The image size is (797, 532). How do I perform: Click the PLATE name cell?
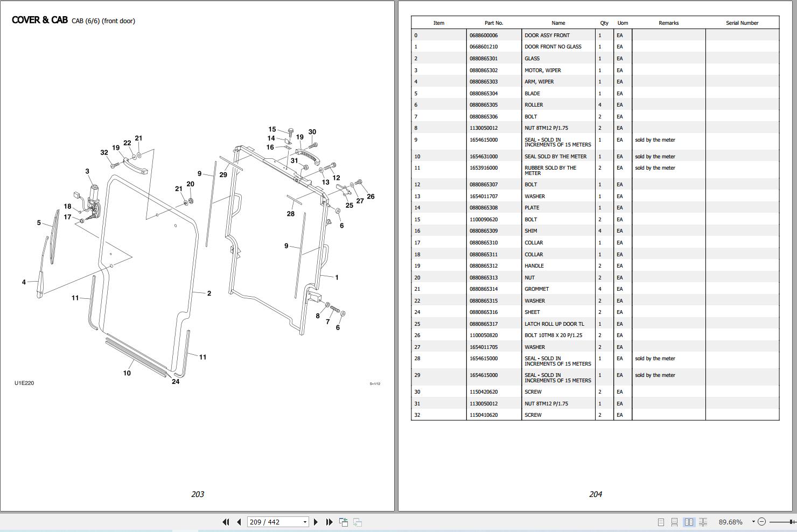pos(532,208)
